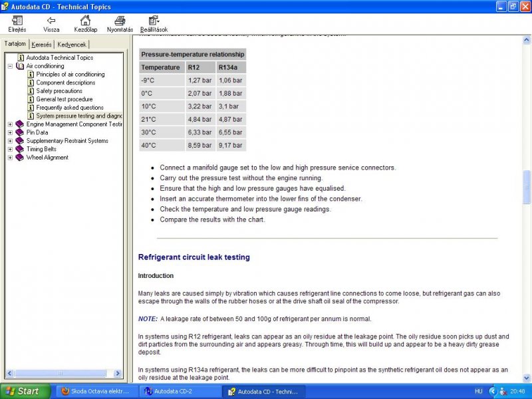The width and height of the screenshot is (532, 399).
Task: Click the R134a column header cell
Action: [x=231, y=67]
